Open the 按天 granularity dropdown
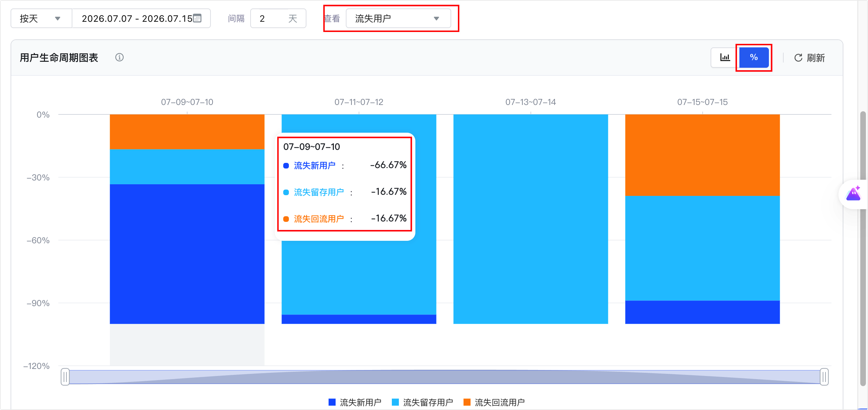Image resolution: width=868 pixels, height=410 pixels. 41,19
